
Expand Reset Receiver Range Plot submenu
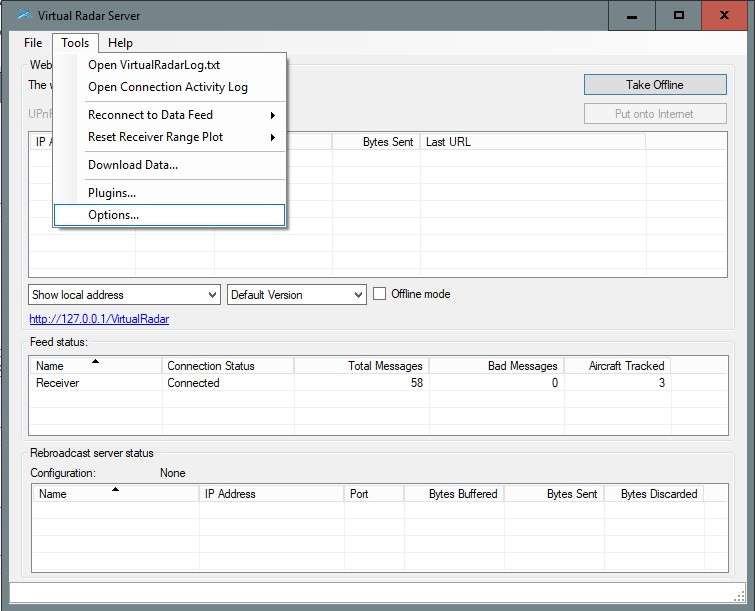point(169,137)
